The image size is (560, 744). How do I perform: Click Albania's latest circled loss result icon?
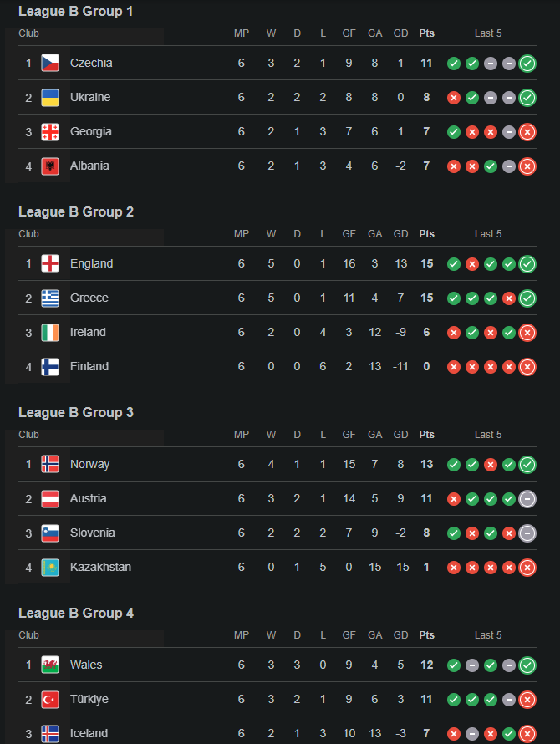pos(527,166)
